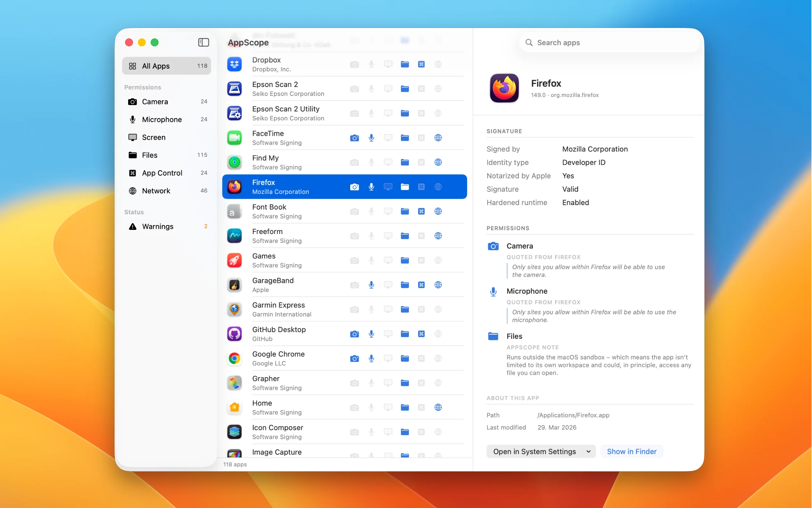Click the GitHub Desktop app icon
The width and height of the screenshot is (812, 508).
click(x=234, y=334)
